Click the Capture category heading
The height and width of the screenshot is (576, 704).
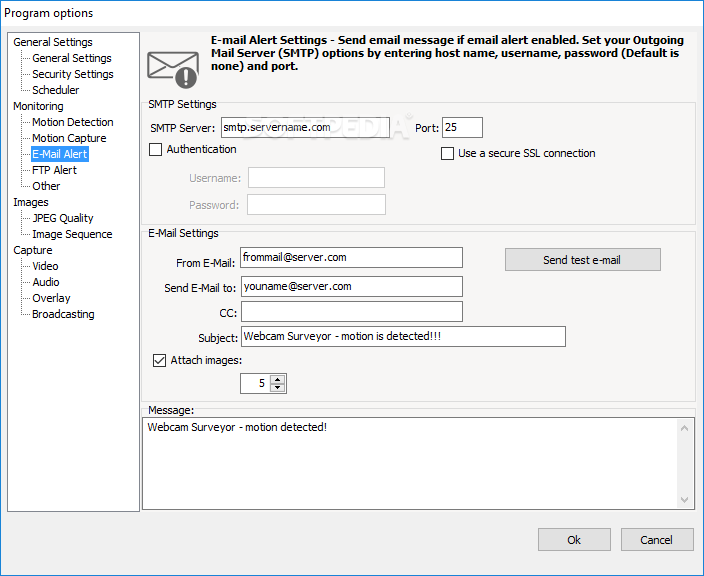pos(33,250)
